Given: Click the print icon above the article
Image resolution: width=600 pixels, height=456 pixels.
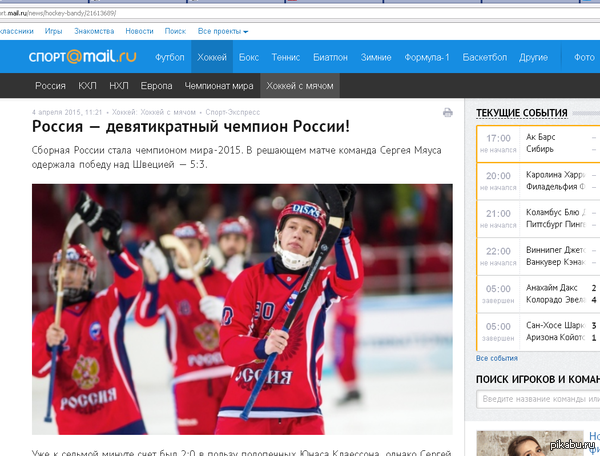Looking at the screenshot, I should 448,113.
